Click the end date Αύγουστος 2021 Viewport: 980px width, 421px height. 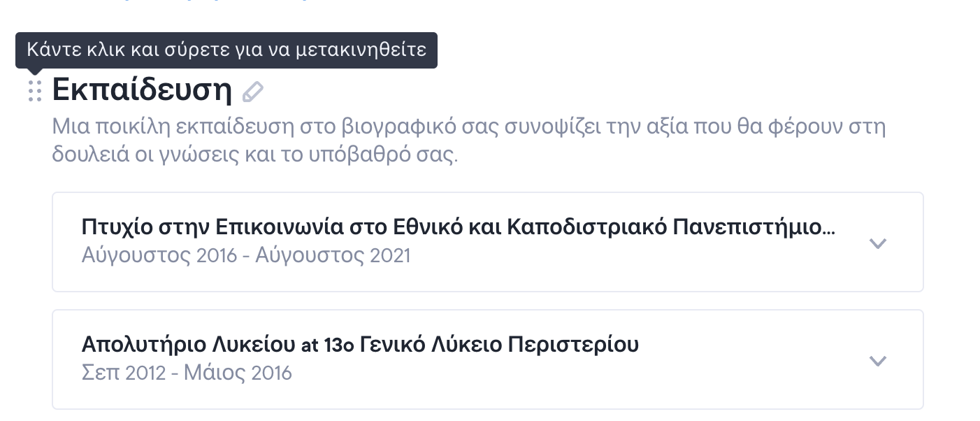click(x=333, y=255)
